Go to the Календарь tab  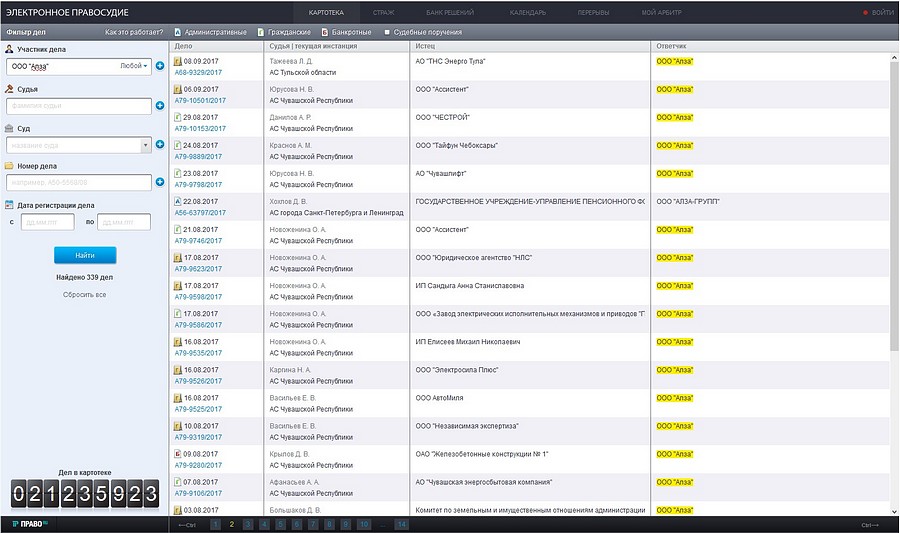point(528,12)
